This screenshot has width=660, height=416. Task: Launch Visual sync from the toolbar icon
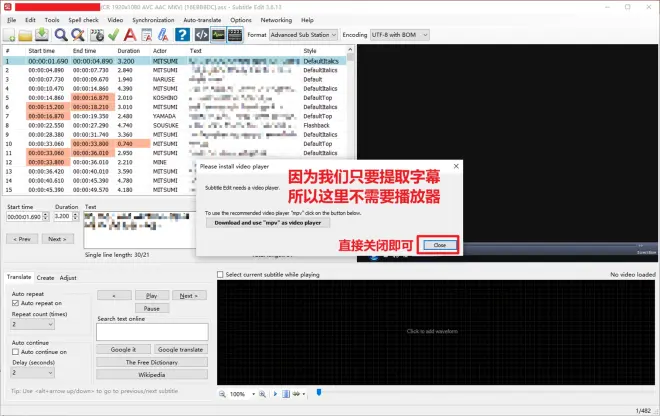click(97, 35)
